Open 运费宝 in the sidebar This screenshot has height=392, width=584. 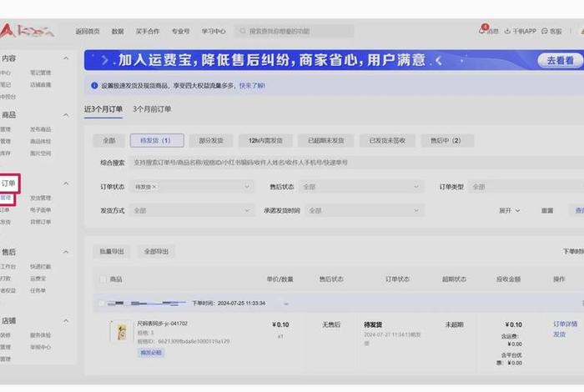click(38, 278)
